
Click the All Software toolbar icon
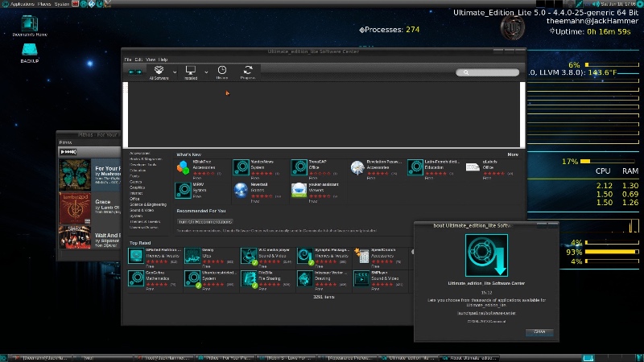[x=159, y=72]
